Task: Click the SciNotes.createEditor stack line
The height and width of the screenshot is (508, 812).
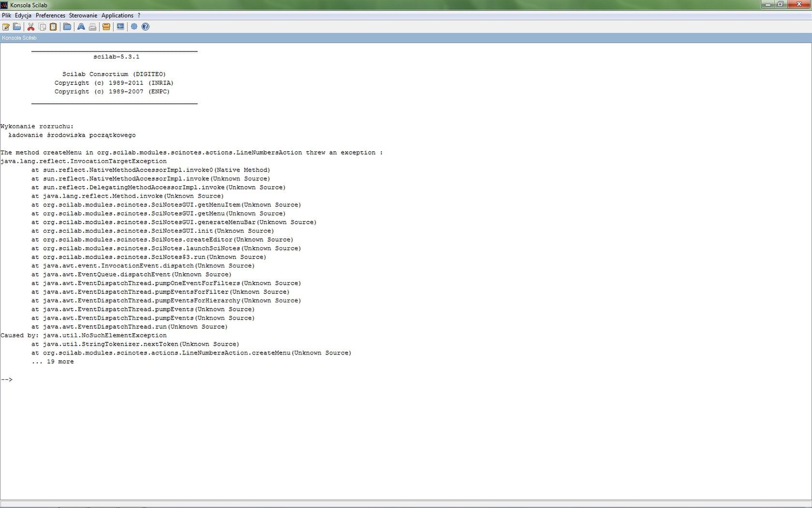Action: 162,239
